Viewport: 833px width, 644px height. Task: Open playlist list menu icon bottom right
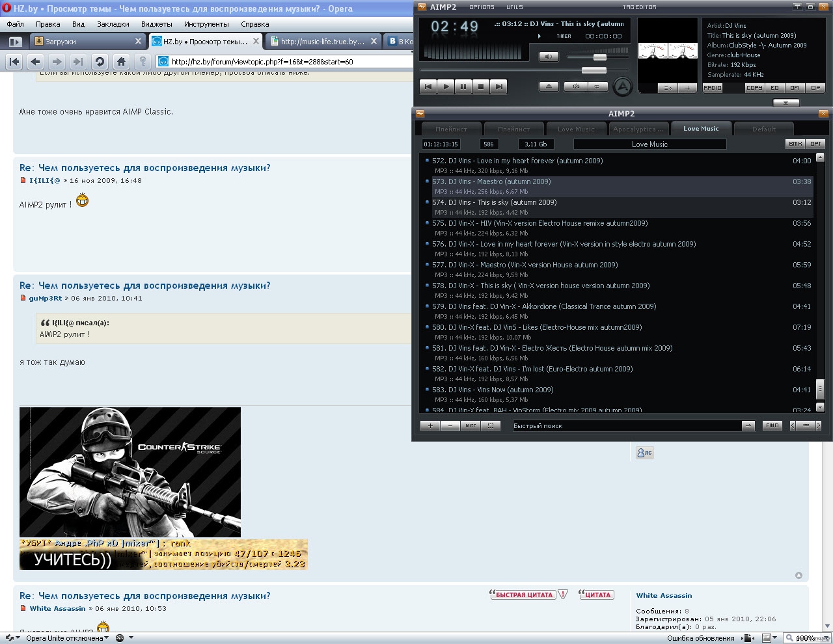(x=806, y=425)
